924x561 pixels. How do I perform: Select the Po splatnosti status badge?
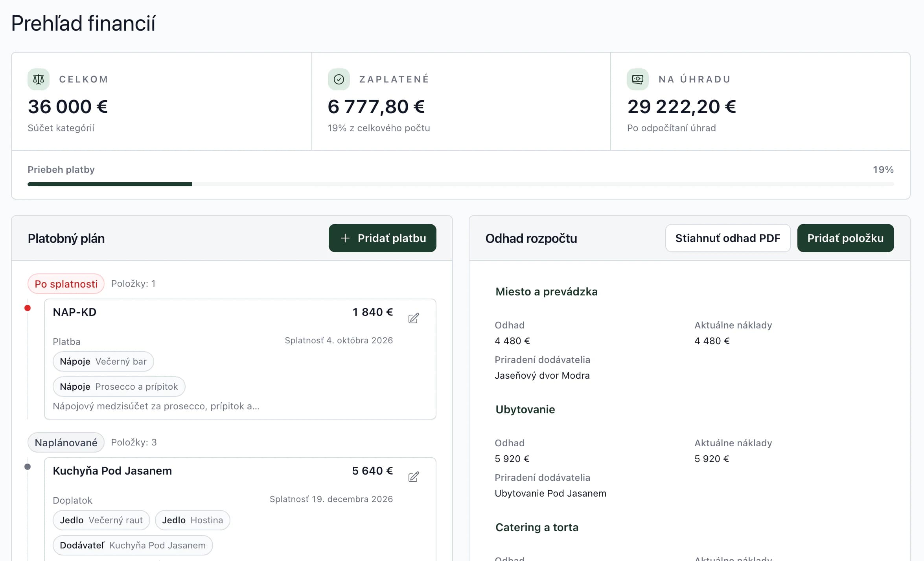pos(66,284)
